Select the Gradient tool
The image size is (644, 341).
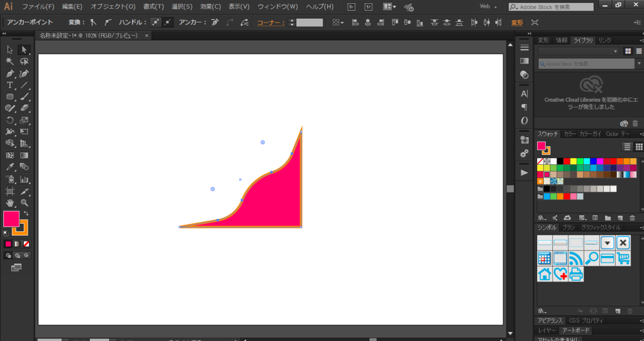pyautogui.click(x=25, y=155)
